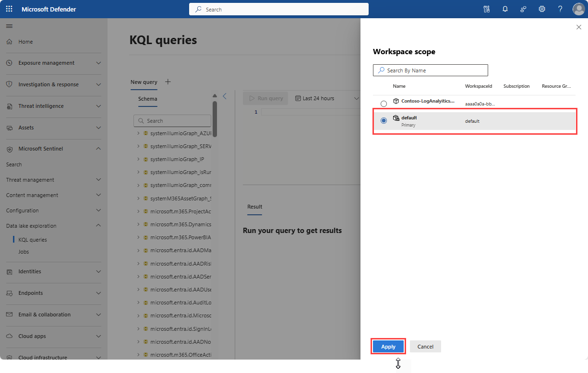This screenshot has width=588, height=373.
Task: Open the help question mark icon
Action: click(x=560, y=9)
